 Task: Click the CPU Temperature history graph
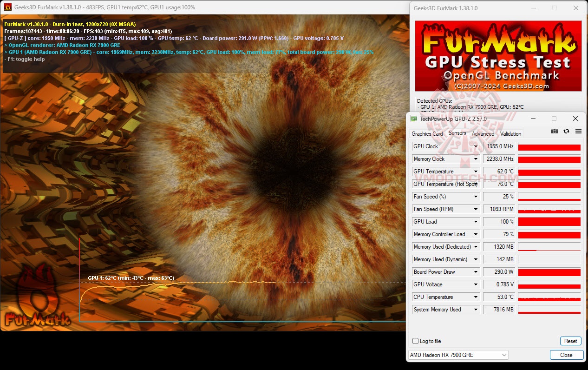[549, 297]
